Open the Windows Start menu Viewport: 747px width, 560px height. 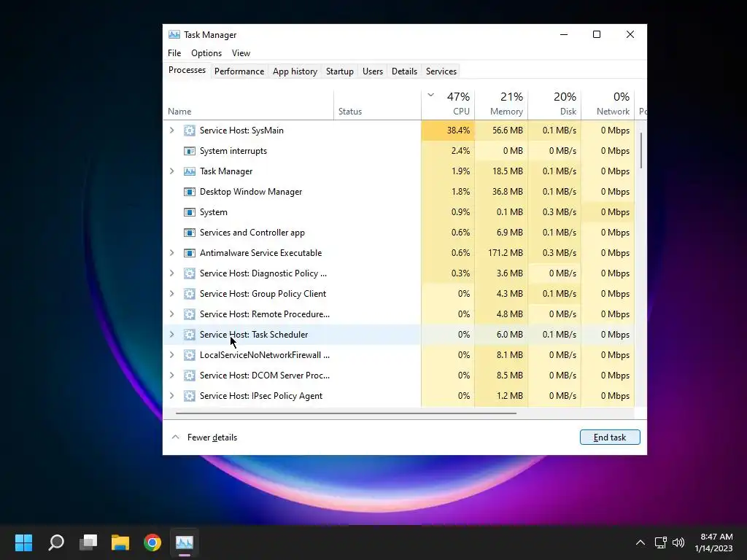(x=23, y=542)
